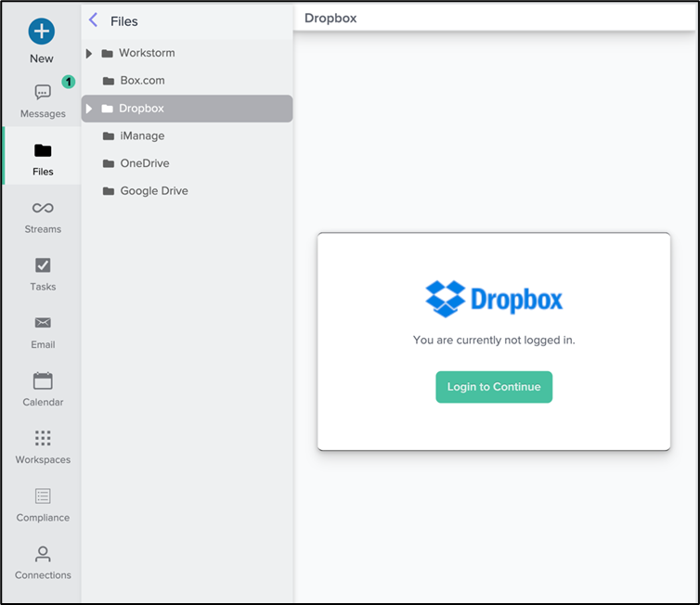Click the blue New plus icon

click(42, 32)
